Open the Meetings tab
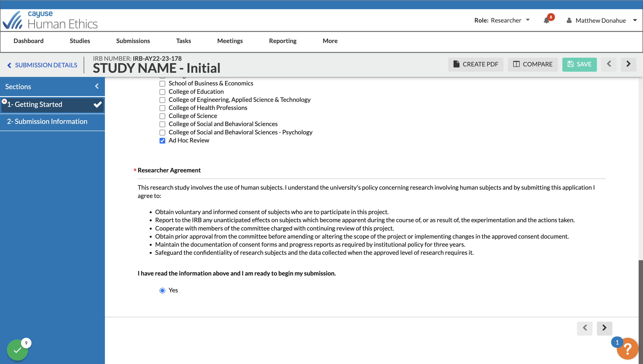Viewport: 643px width, 364px height. [x=230, y=41]
